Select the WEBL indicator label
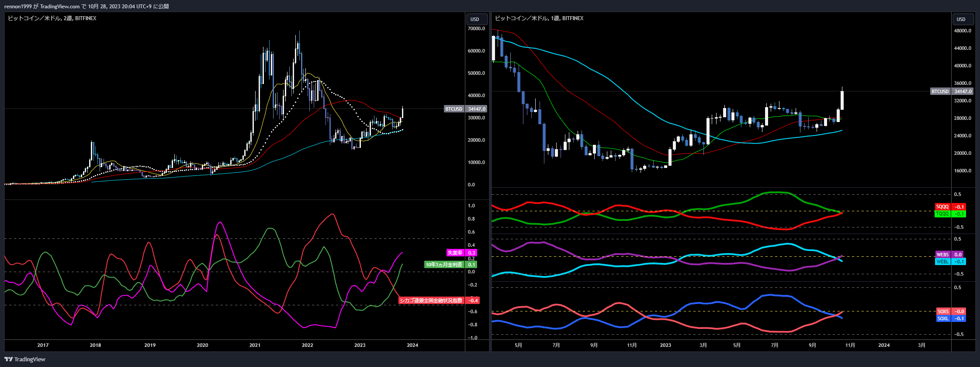 click(943, 262)
